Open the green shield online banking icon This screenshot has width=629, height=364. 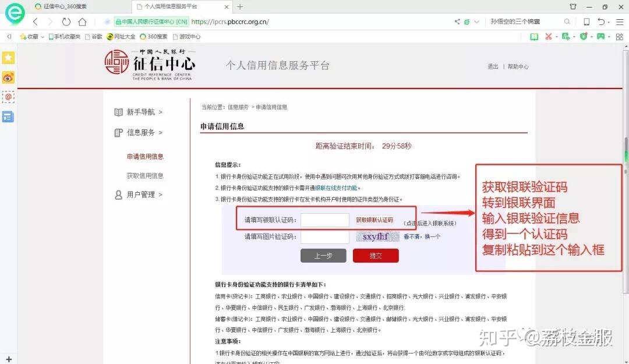click(x=584, y=37)
